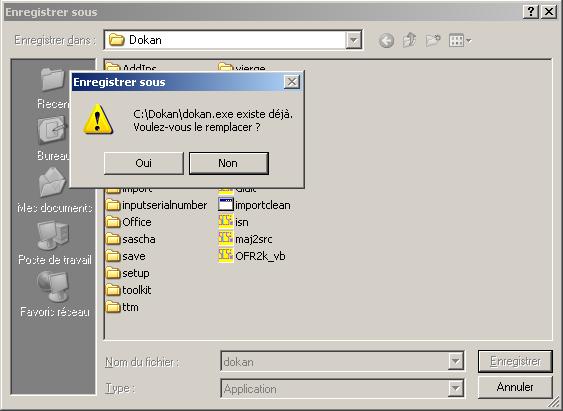Viewport: 563px width, 411px height.
Task: Confirm replacement with the Oui button
Action: pyautogui.click(x=144, y=163)
